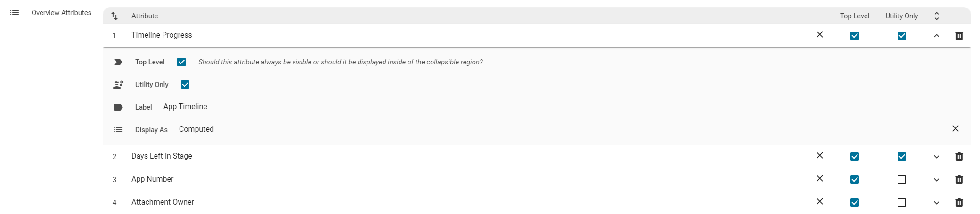Delete the Timeline Progress attribute row
The width and height of the screenshot is (980, 214).
[959, 36]
